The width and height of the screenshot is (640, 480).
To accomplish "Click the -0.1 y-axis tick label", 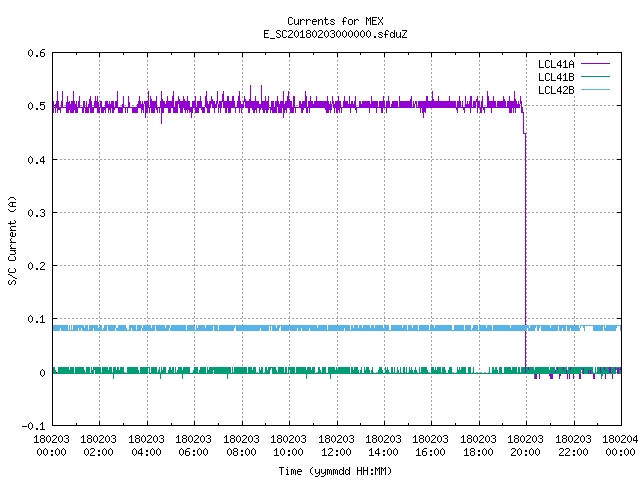I will point(33,426).
